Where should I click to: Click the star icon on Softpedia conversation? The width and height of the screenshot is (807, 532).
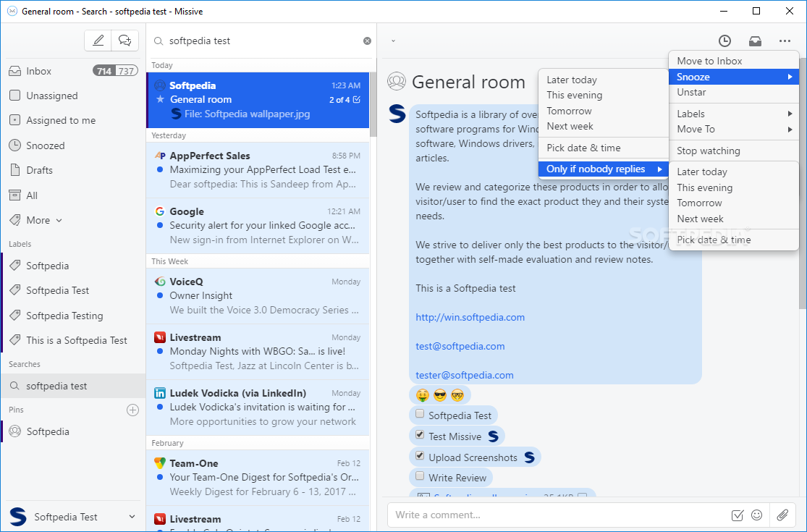click(x=160, y=99)
